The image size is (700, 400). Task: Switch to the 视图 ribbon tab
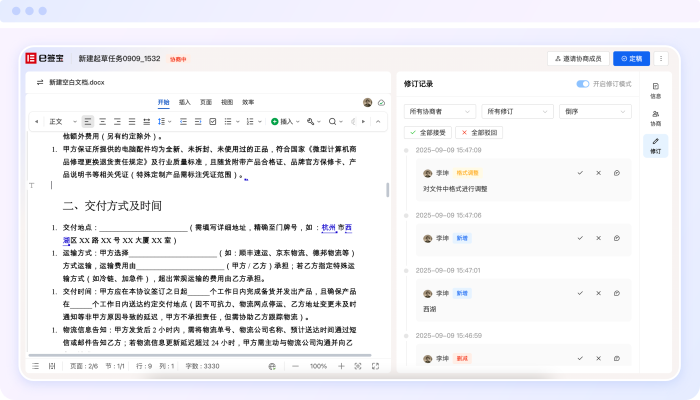(x=227, y=102)
